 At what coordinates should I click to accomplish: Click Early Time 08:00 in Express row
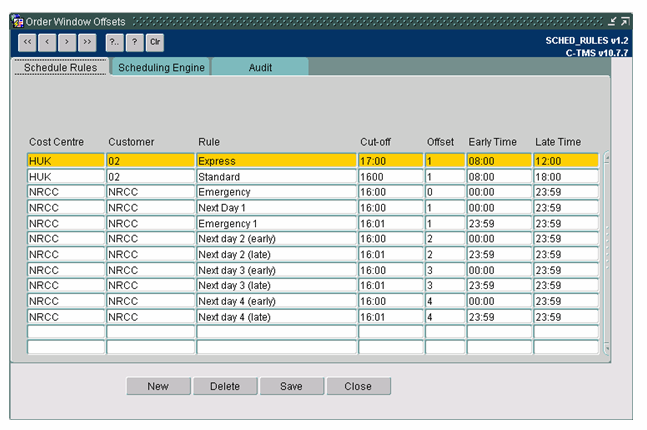(499, 161)
